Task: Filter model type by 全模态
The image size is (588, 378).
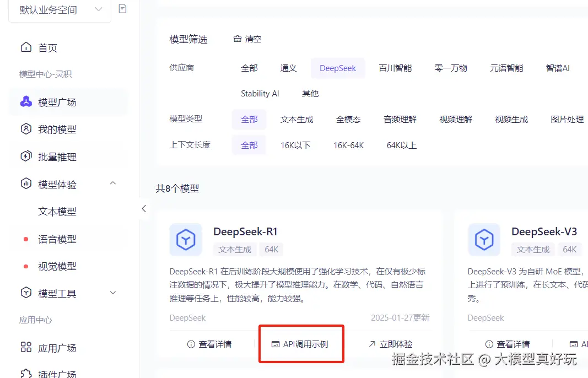Action: (348, 119)
